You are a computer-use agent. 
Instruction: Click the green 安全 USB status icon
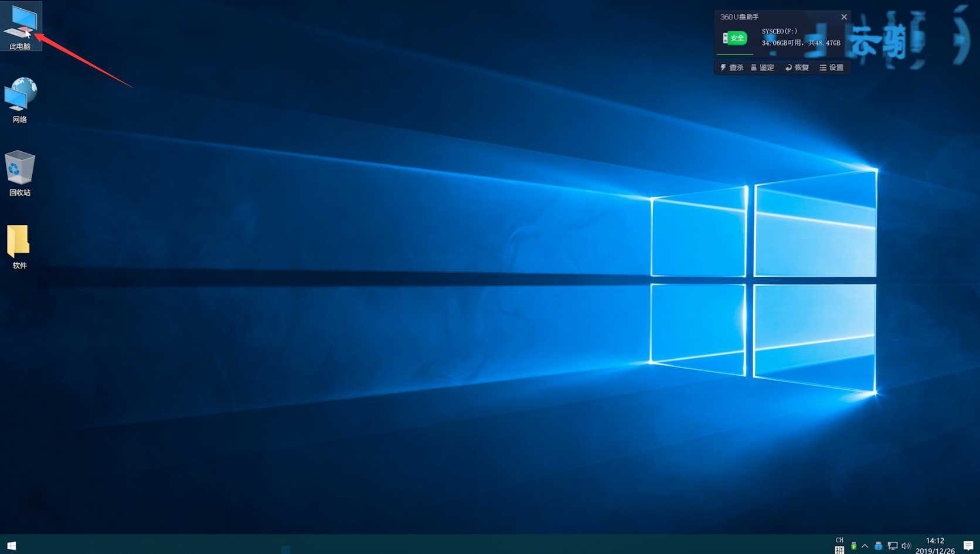click(x=734, y=38)
